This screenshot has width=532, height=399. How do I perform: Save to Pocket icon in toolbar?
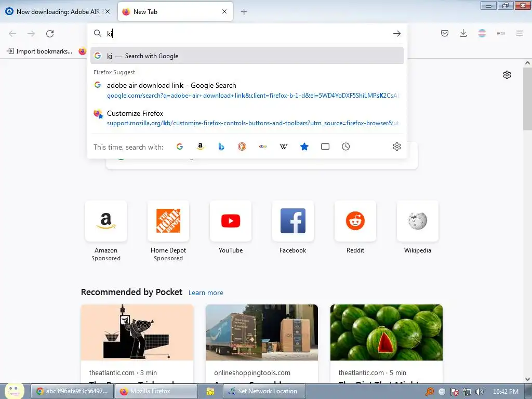coord(445,33)
